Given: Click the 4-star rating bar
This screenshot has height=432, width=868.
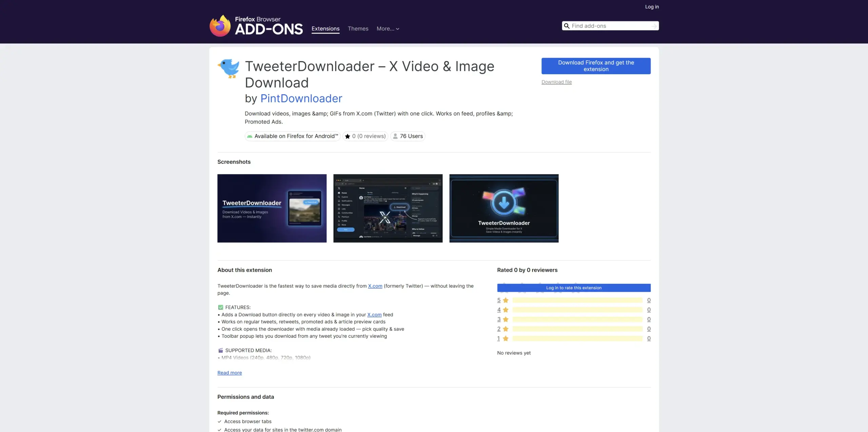Looking at the screenshot, I should [577, 310].
